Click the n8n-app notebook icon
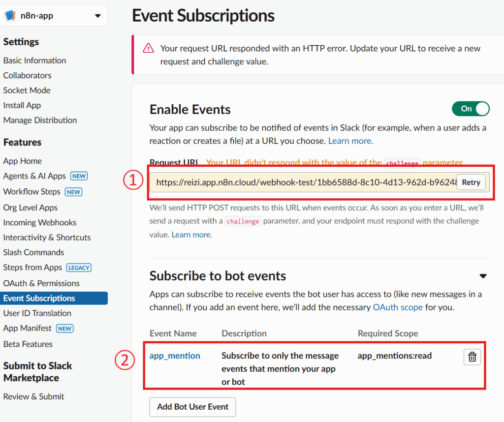The width and height of the screenshot is (504, 422). [x=10, y=15]
